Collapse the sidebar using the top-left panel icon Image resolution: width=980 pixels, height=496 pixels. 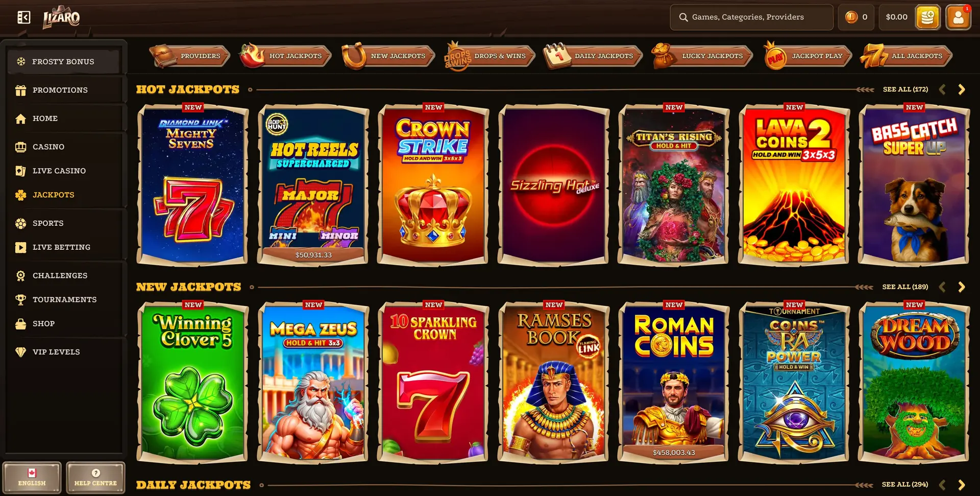click(x=23, y=17)
